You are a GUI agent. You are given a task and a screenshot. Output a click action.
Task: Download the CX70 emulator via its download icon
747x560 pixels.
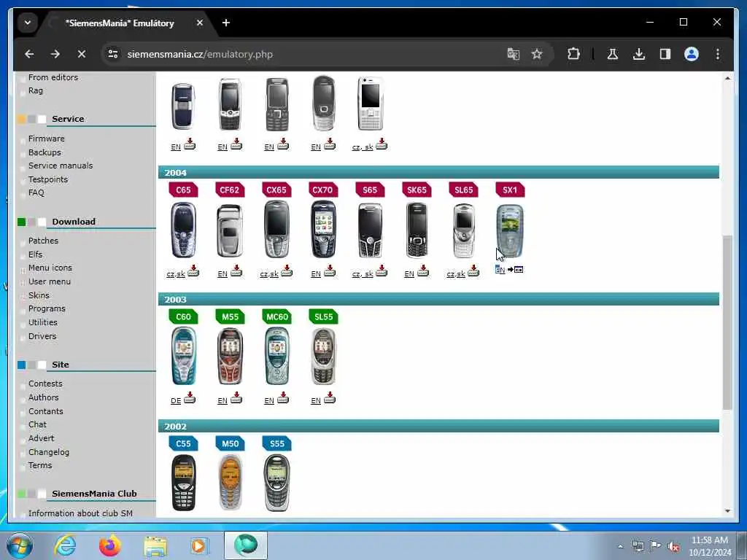[330, 271]
